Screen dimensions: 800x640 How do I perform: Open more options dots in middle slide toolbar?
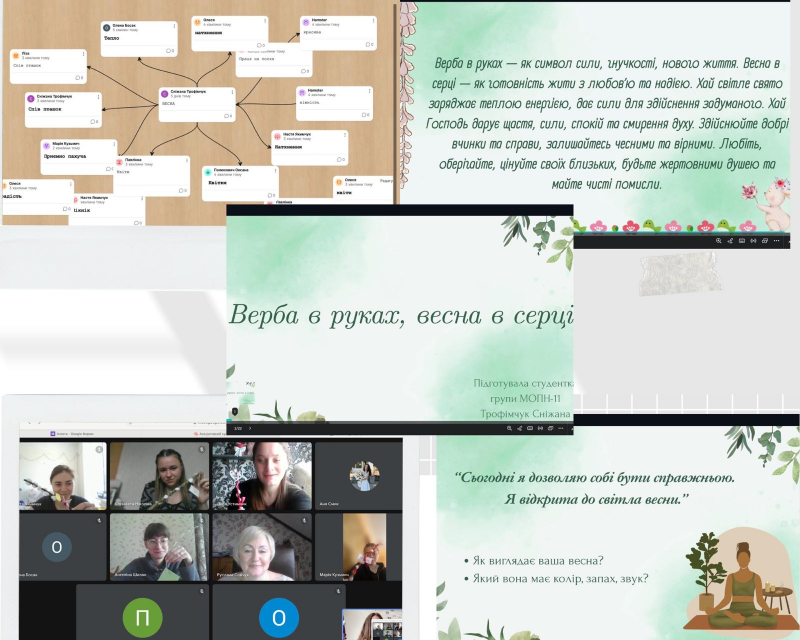coord(561,428)
